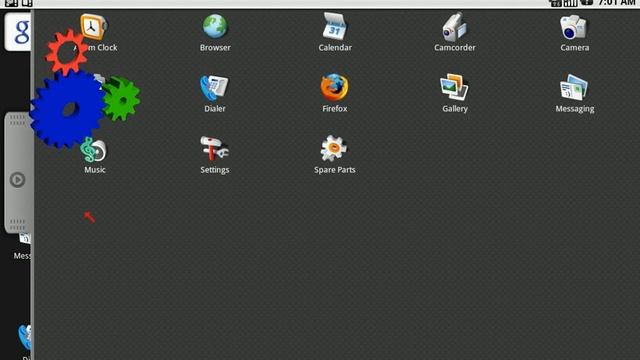Launch the Music app
Image resolution: width=640 pixels, height=360 pixels.
click(x=94, y=149)
